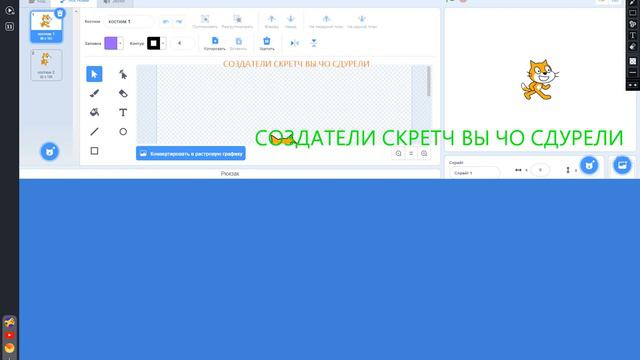This screenshot has width=640, height=360.
Task: Open the fill color swatch
Action: pos(111,43)
